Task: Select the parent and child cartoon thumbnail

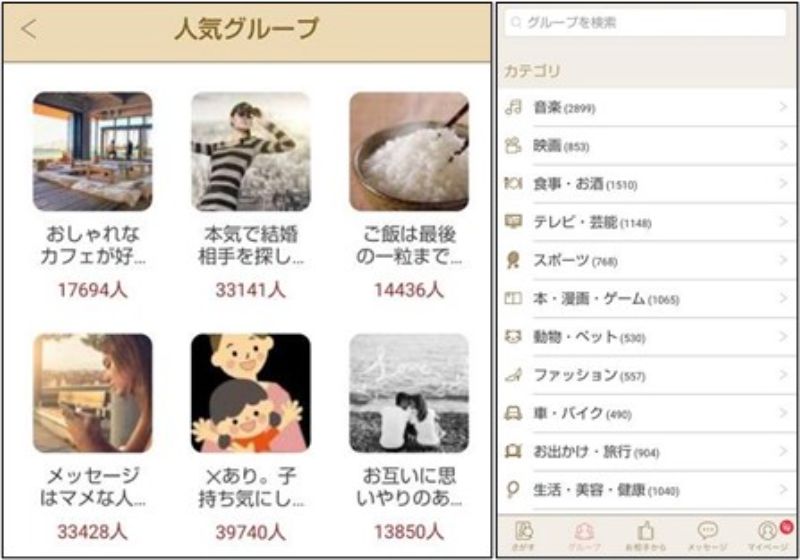Action: pos(251,393)
